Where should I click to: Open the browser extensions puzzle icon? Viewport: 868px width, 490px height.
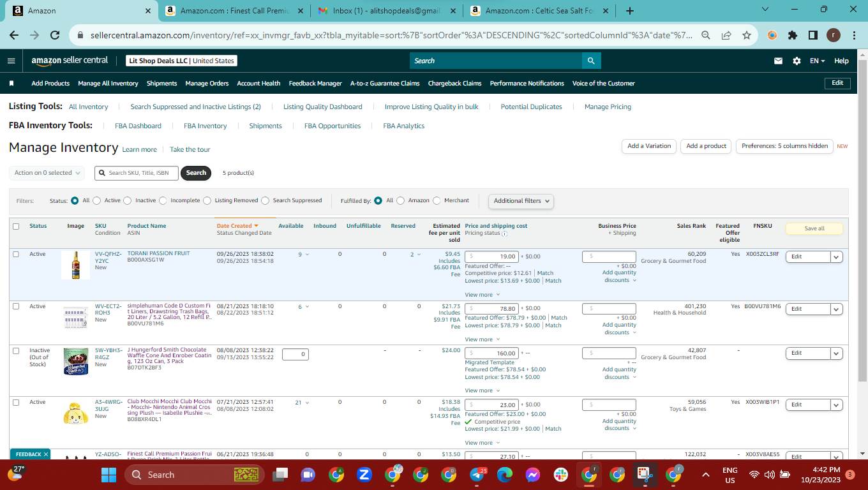tap(793, 36)
